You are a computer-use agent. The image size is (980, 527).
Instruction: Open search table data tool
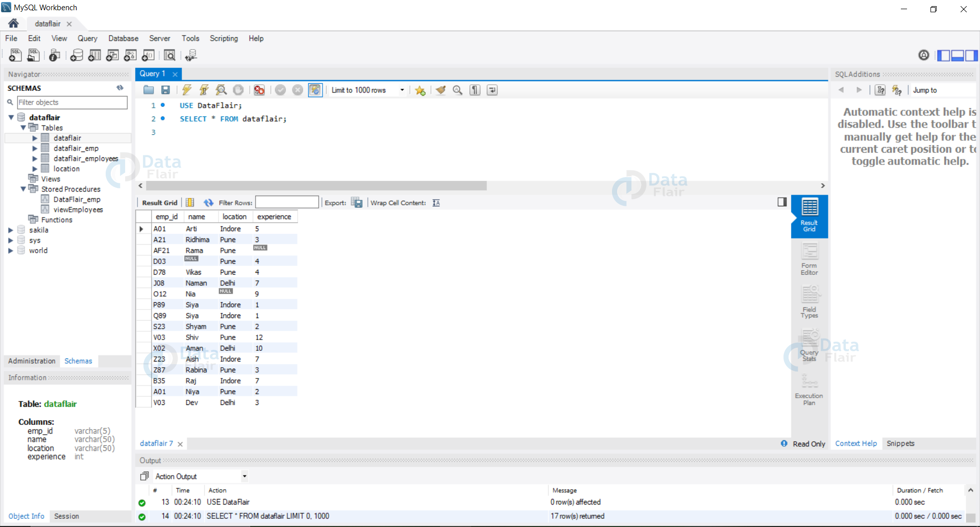169,55
